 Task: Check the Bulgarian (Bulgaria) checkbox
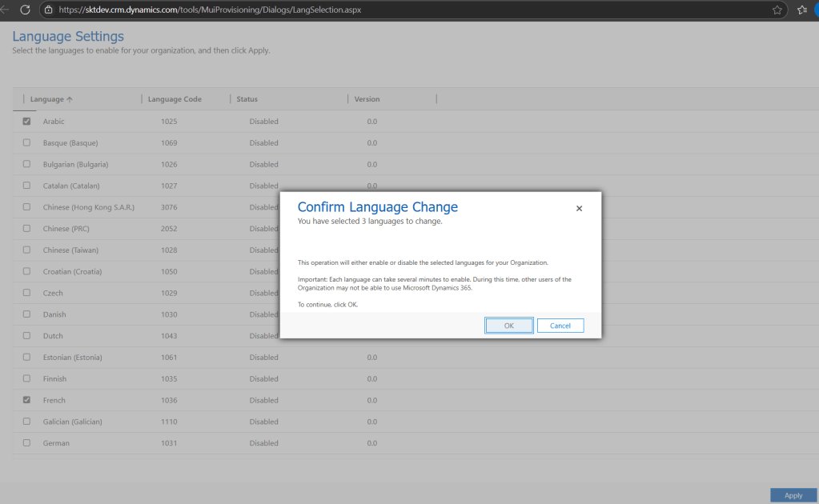coord(26,164)
